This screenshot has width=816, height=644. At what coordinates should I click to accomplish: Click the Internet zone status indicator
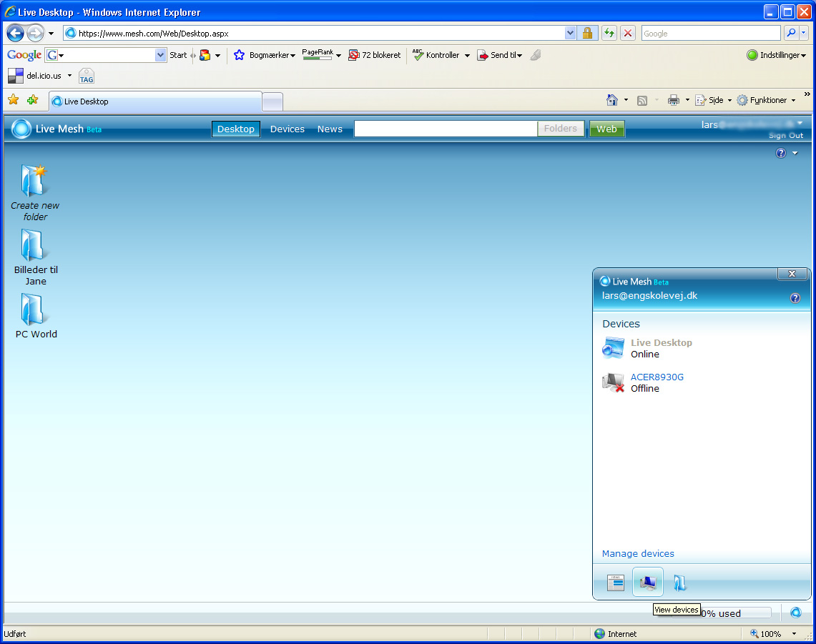[616, 633]
